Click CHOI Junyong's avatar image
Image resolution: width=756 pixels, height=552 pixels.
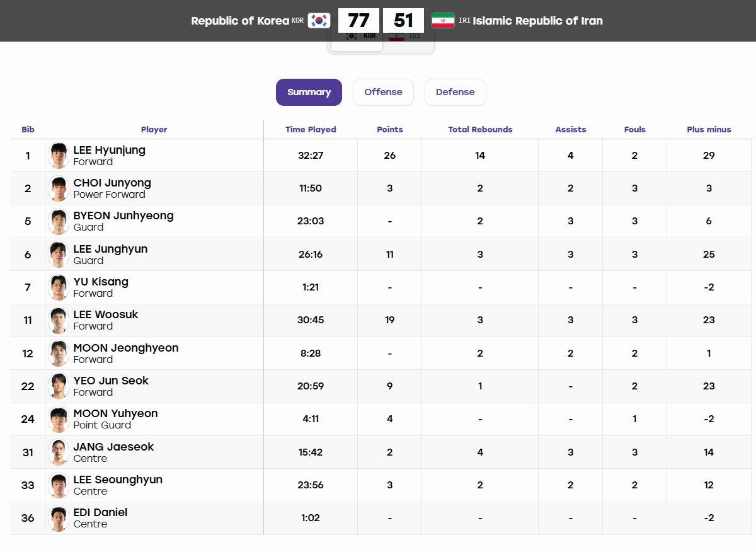[59, 188]
